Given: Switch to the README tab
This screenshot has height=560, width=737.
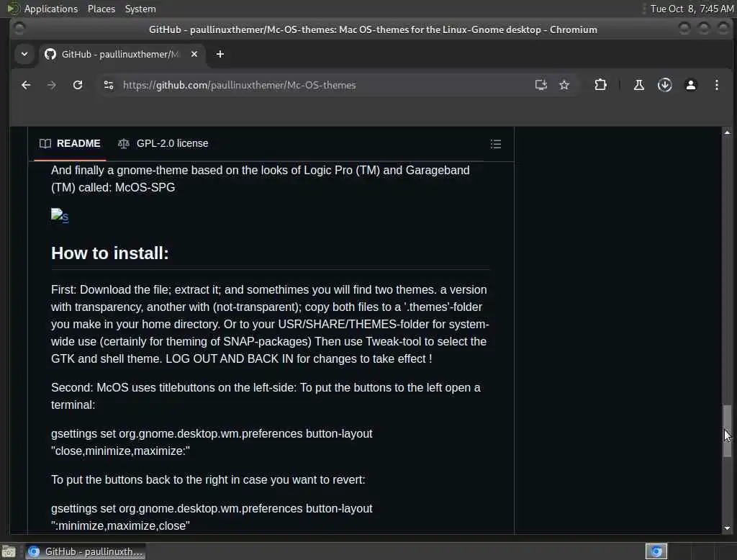Looking at the screenshot, I should click(x=70, y=143).
